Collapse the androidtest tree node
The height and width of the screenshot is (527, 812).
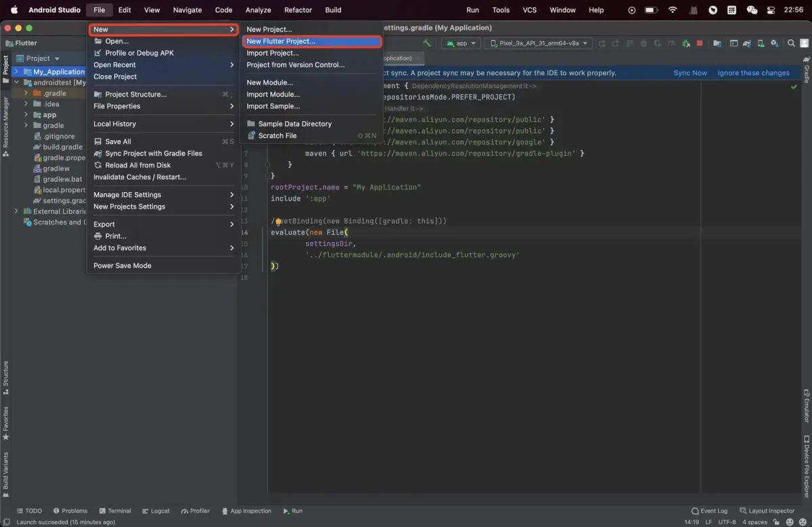coord(16,83)
